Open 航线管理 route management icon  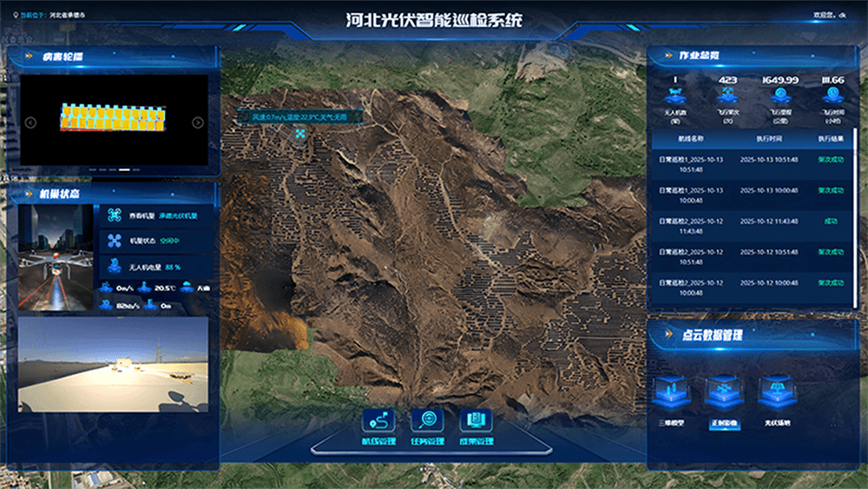pyautogui.click(x=379, y=421)
